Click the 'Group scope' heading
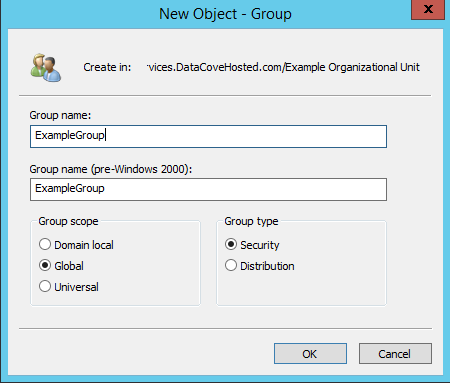Viewport: 450px width, 383px height. [x=68, y=221]
